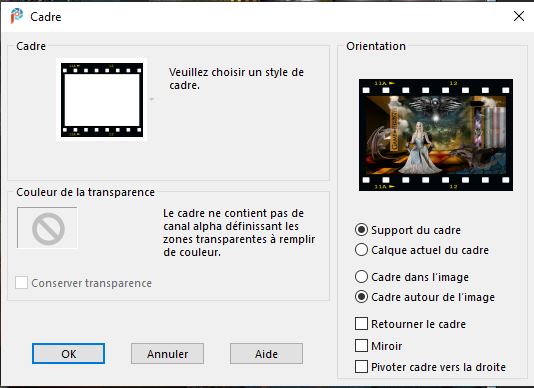Check the Miroir checkbox
The image size is (534, 388).
click(361, 345)
